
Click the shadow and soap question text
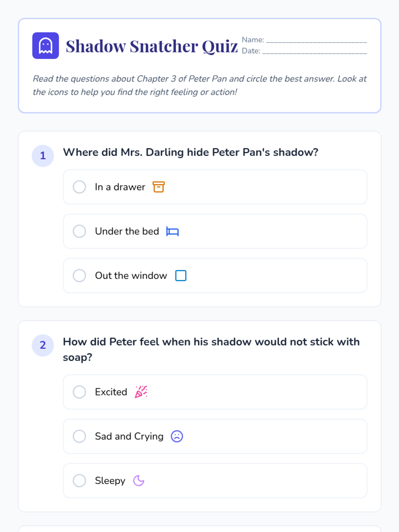pyautogui.click(x=211, y=349)
